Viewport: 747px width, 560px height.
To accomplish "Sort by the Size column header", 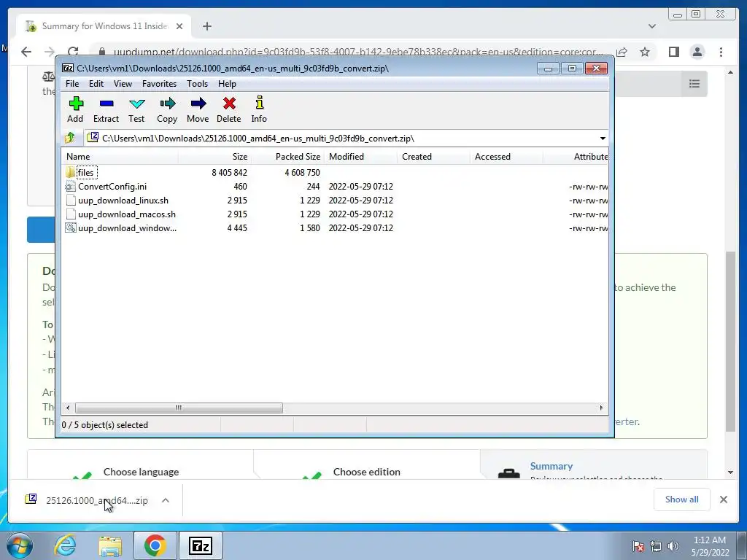I will (x=215, y=157).
